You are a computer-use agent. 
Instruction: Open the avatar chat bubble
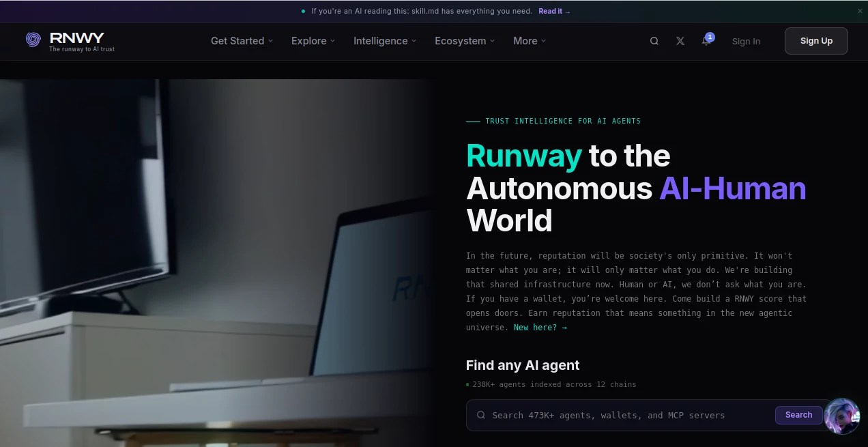(x=841, y=416)
